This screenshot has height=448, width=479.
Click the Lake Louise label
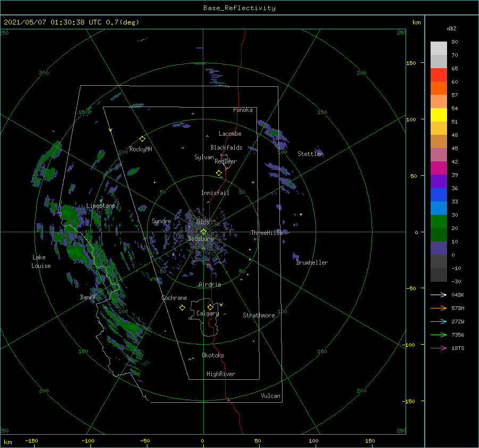tap(41, 262)
